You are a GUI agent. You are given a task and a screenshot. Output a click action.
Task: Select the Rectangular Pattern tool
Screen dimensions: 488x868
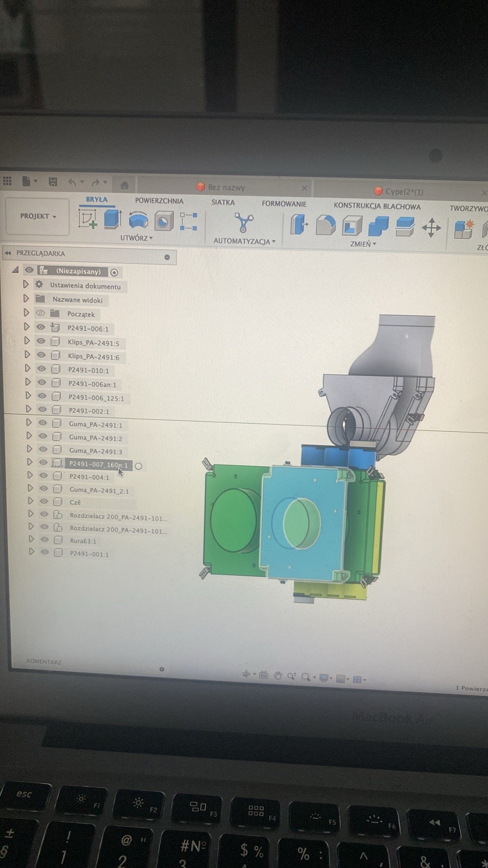(188, 222)
